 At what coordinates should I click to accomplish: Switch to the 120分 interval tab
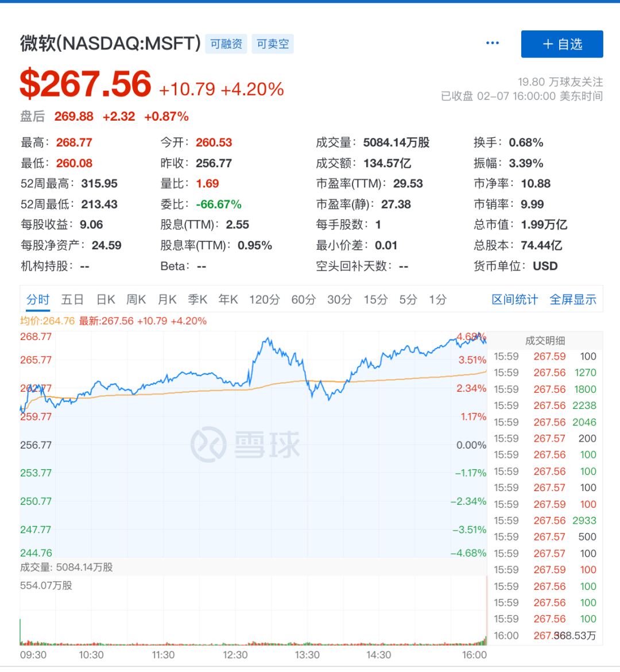tap(265, 299)
